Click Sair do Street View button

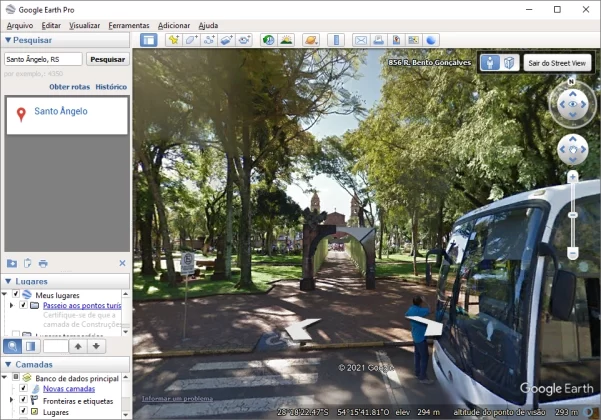(557, 63)
